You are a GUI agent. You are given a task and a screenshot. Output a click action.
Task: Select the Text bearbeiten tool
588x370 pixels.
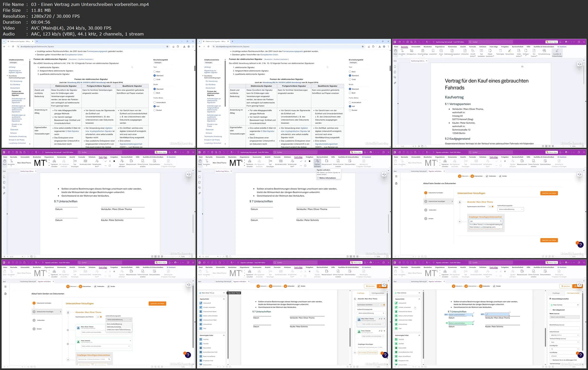481,53
